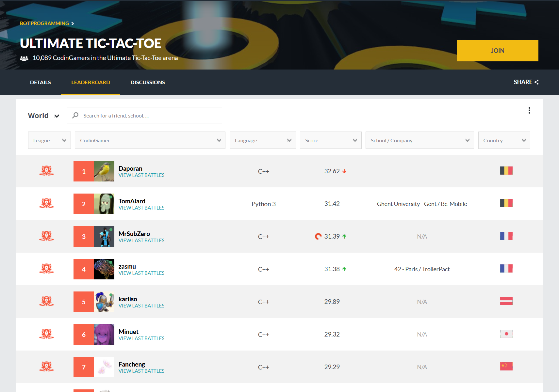Click the legend league badge in Fancheng's row

tap(47, 367)
